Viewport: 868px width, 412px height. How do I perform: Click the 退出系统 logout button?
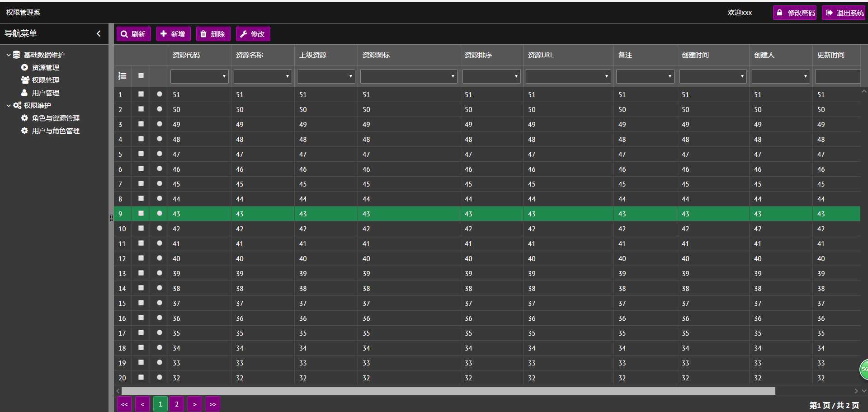click(x=844, y=13)
